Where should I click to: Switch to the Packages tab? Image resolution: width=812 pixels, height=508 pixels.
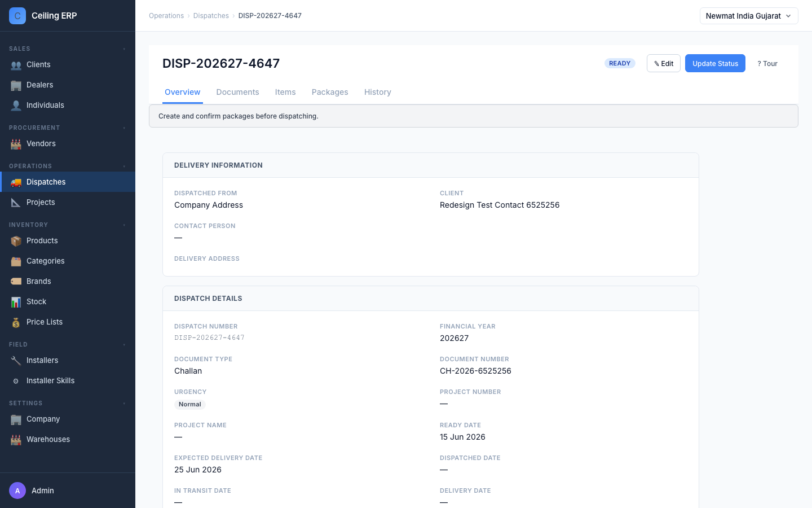(330, 92)
